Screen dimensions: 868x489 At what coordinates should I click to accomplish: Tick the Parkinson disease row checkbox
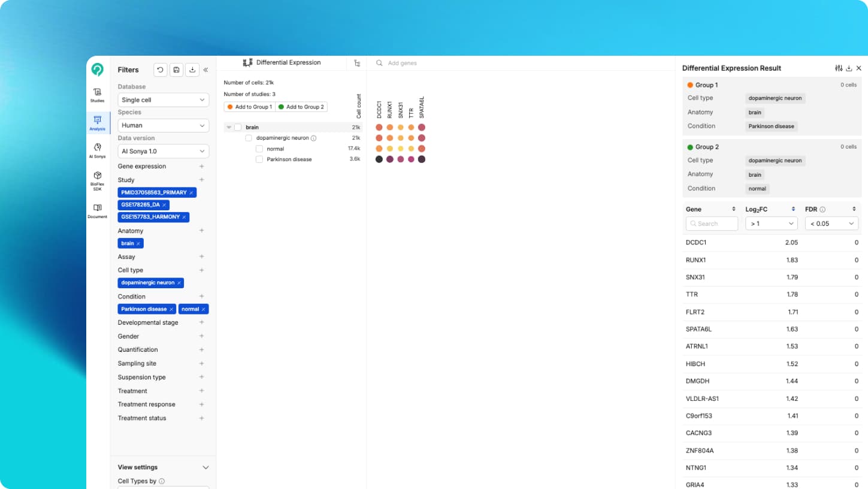point(259,159)
